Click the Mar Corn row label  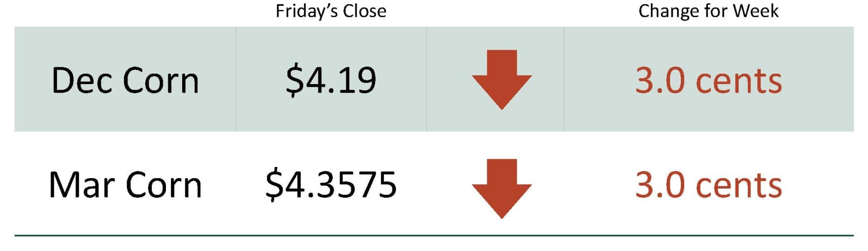(x=125, y=185)
